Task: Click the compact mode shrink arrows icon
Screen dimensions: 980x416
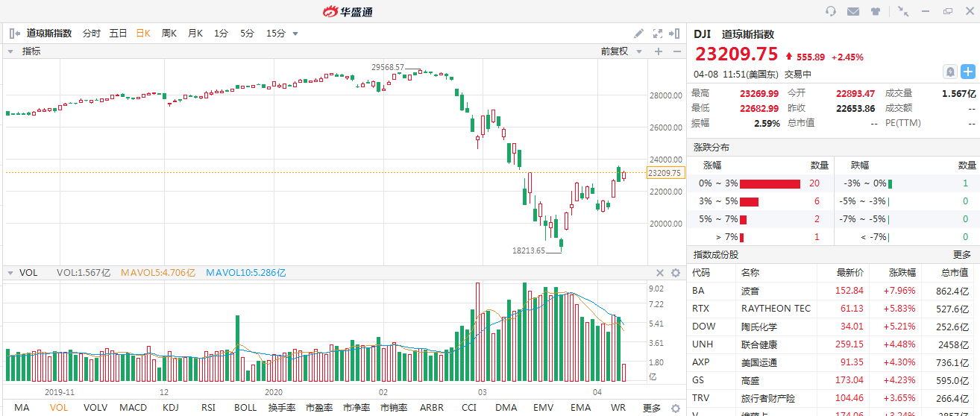Action: pos(903,11)
